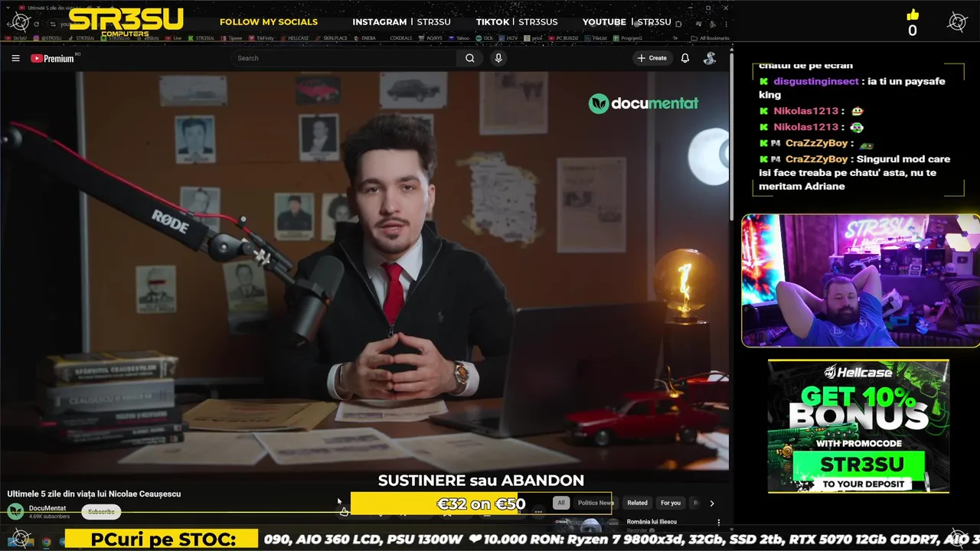Expand the hidden bookmarks overflow chevron

[x=675, y=37]
